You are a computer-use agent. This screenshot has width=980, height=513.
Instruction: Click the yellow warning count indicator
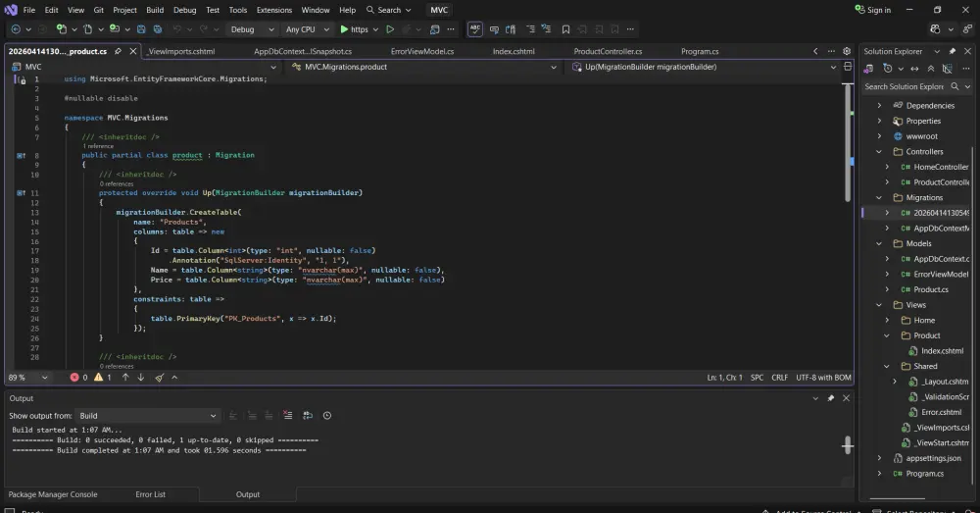click(103, 378)
